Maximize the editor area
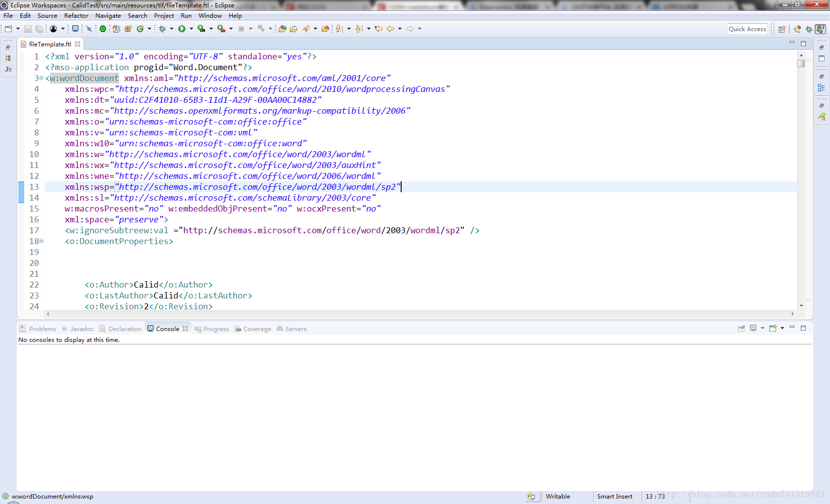The width and height of the screenshot is (830, 504). [803, 43]
